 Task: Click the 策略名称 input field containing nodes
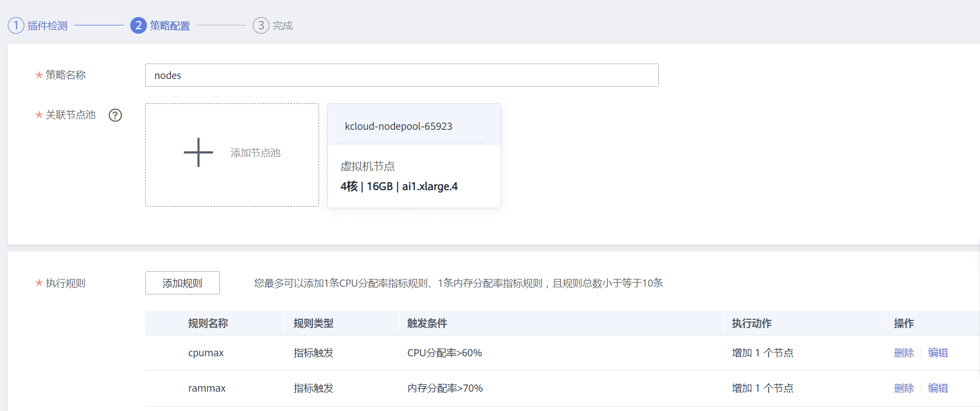402,75
